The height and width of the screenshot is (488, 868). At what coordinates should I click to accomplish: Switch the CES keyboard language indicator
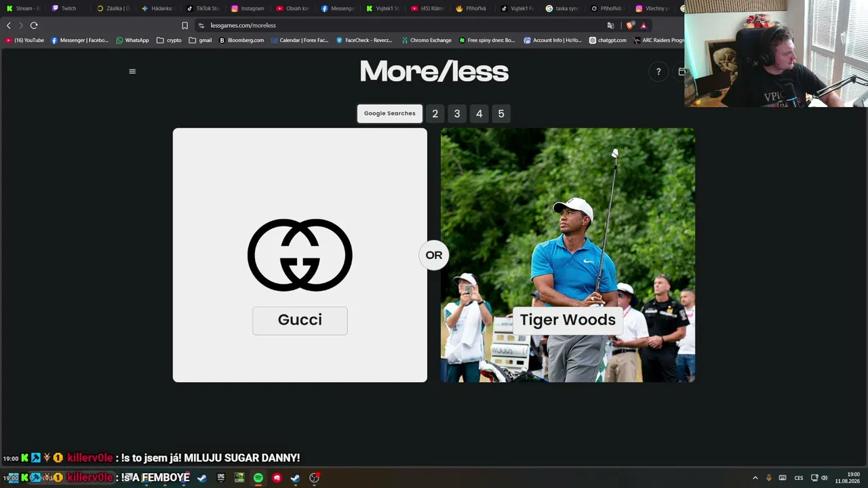(799, 478)
